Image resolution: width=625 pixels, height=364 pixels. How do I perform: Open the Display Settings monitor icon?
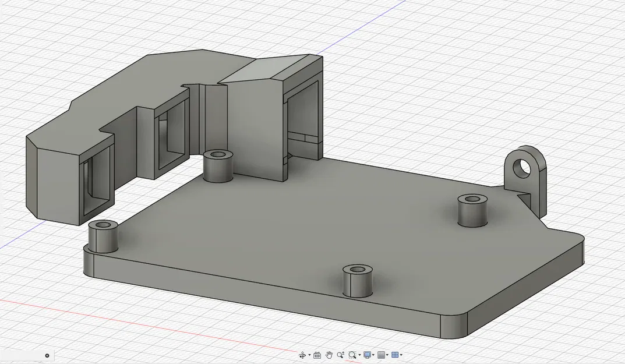pyautogui.click(x=367, y=355)
